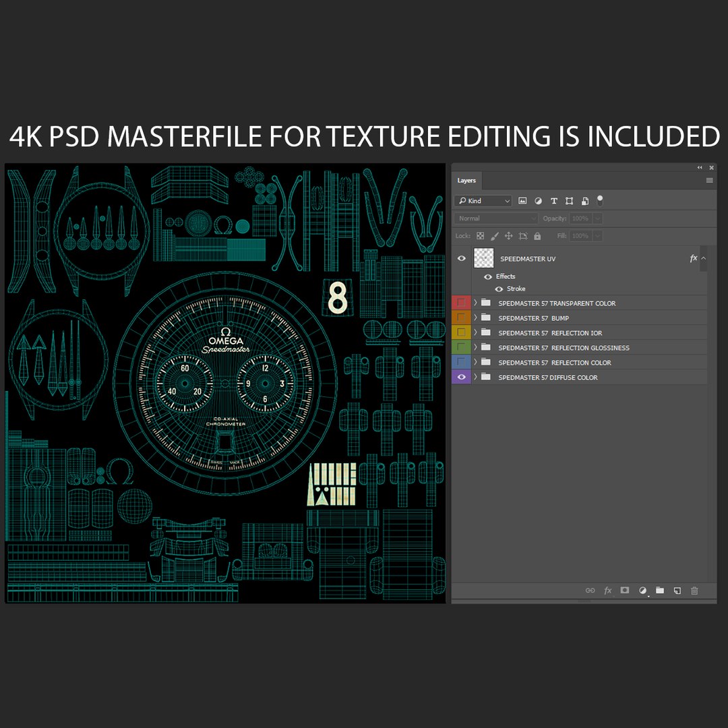The image size is (728, 728).
Task: Show the SPEDMASTER 57 BUMP group
Action: pos(461,317)
